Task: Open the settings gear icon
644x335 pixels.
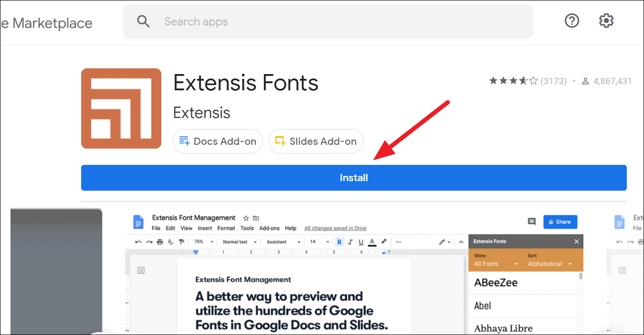Action: coord(606,21)
